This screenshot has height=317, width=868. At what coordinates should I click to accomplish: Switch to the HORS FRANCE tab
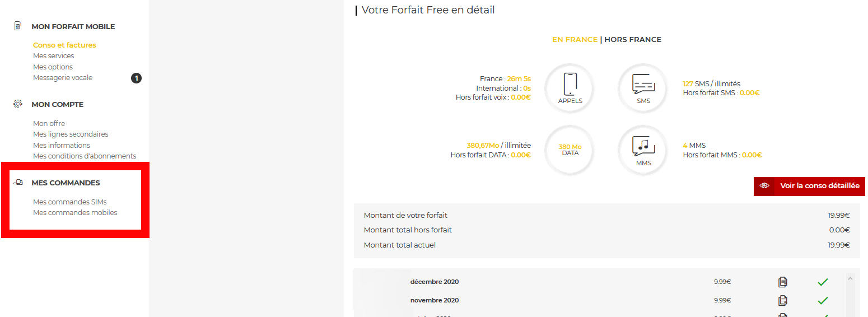point(633,40)
